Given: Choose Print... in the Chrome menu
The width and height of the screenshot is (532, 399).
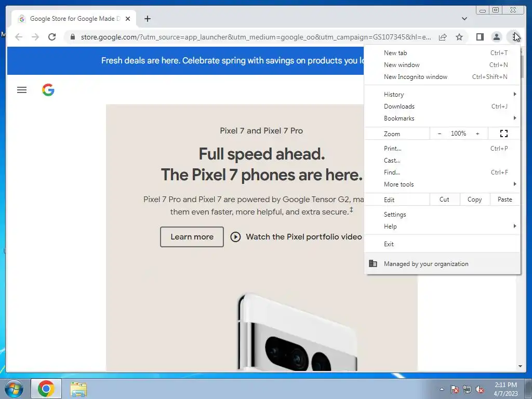Looking at the screenshot, I should [x=442, y=149].
